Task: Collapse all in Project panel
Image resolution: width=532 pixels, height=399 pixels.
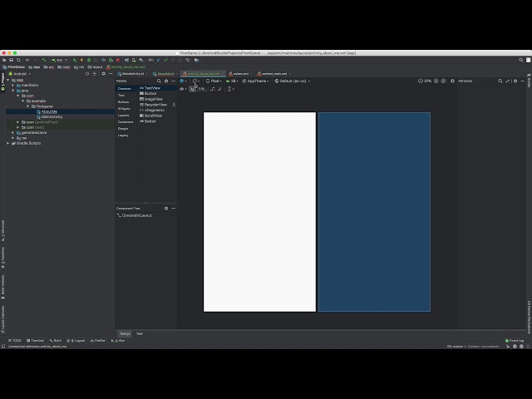Action: click(x=95, y=74)
